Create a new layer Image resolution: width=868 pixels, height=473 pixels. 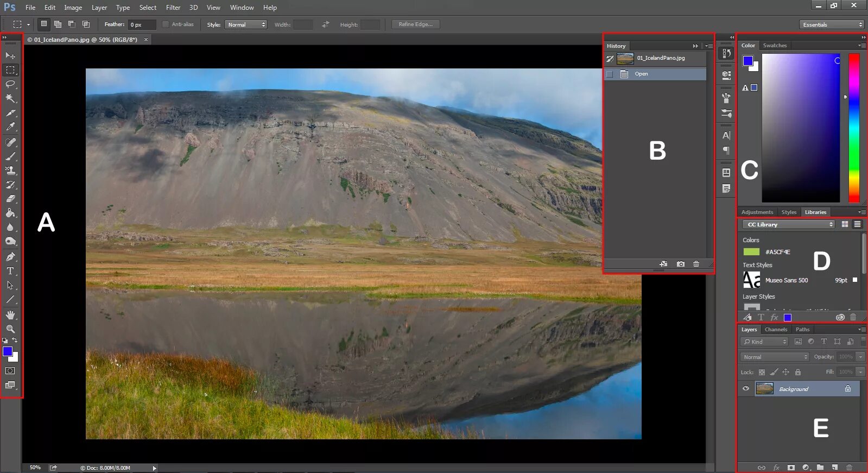pos(835,467)
